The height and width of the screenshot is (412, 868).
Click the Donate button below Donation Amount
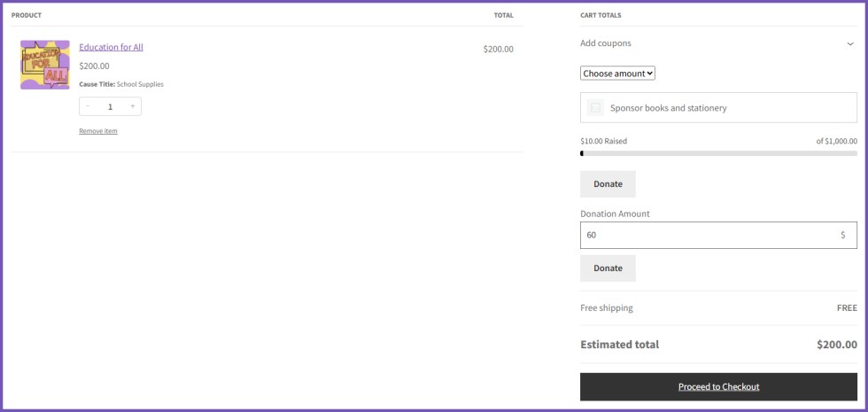pyautogui.click(x=608, y=268)
